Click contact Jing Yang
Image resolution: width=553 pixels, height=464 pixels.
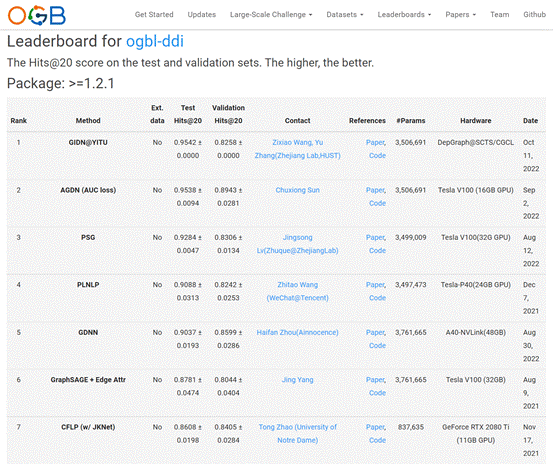[298, 380]
